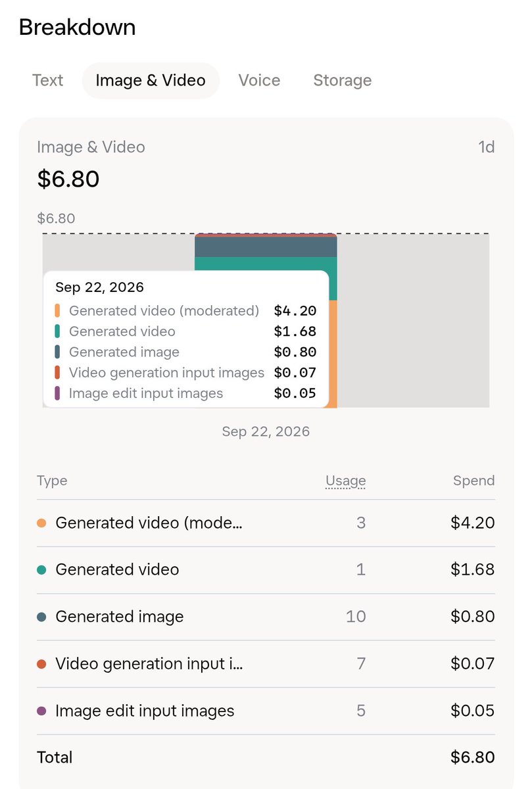This screenshot has width=532, height=789.
Task: Select the Generated image row label in table
Action: coord(120,617)
